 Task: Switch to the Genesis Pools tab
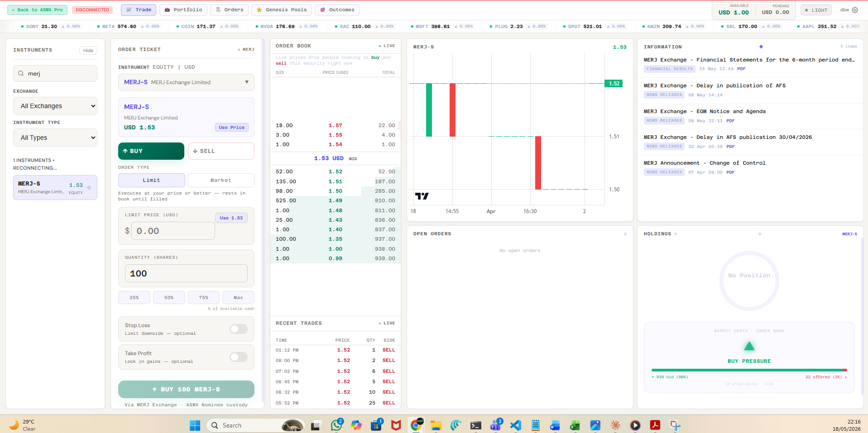pyautogui.click(x=282, y=10)
